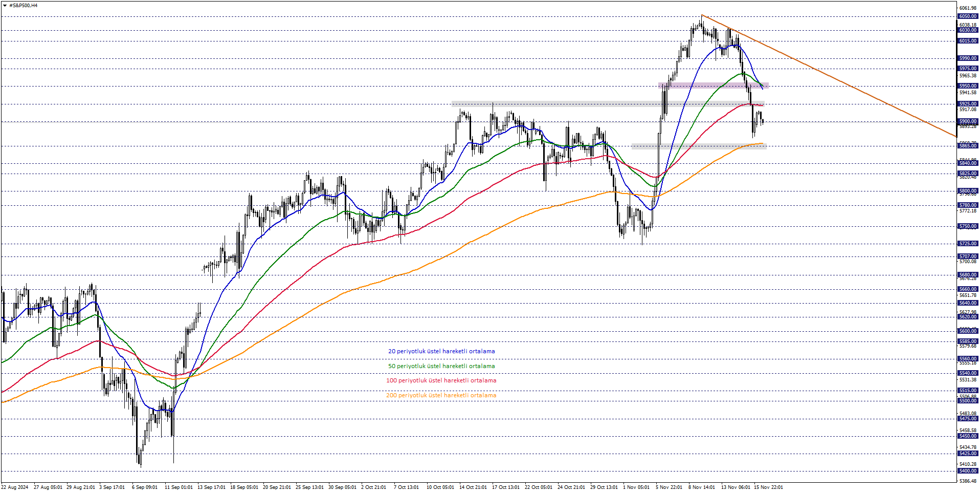Image resolution: width=980 pixels, height=493 pixels.
Task: Click the 5865.00 price level label
Action: pos(968,146)
